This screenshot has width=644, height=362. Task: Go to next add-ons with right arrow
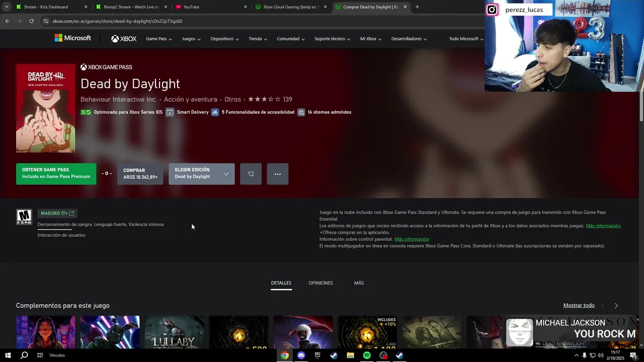pyautogui.click(x=616, y=306)
